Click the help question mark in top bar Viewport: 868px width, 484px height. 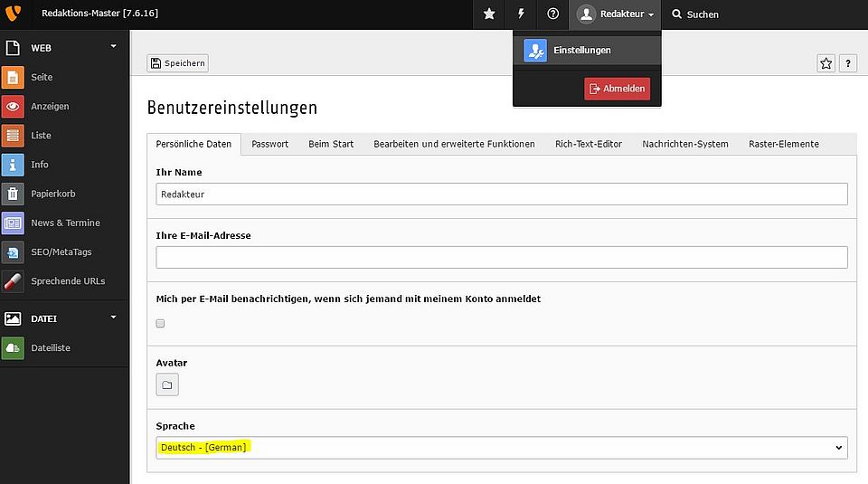coord(552,14)
